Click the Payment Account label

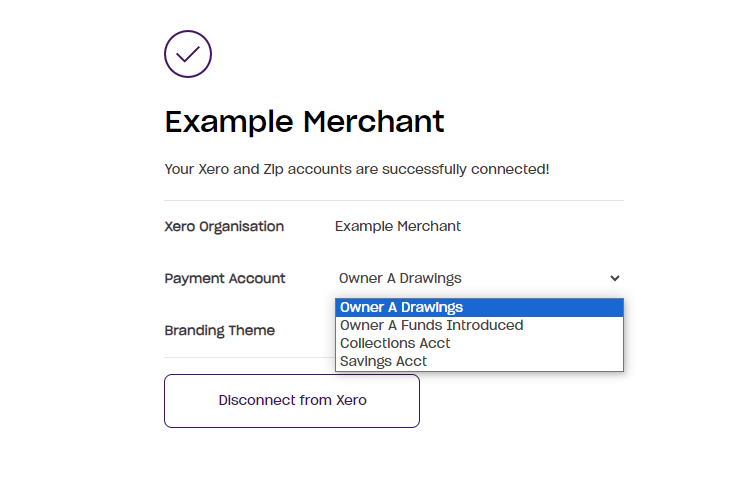coord(225,278)
